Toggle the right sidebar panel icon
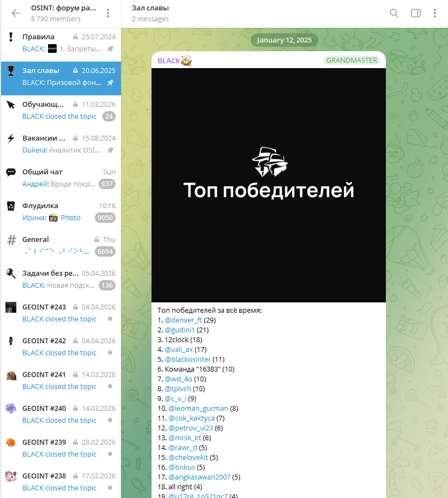 (415, 14)
